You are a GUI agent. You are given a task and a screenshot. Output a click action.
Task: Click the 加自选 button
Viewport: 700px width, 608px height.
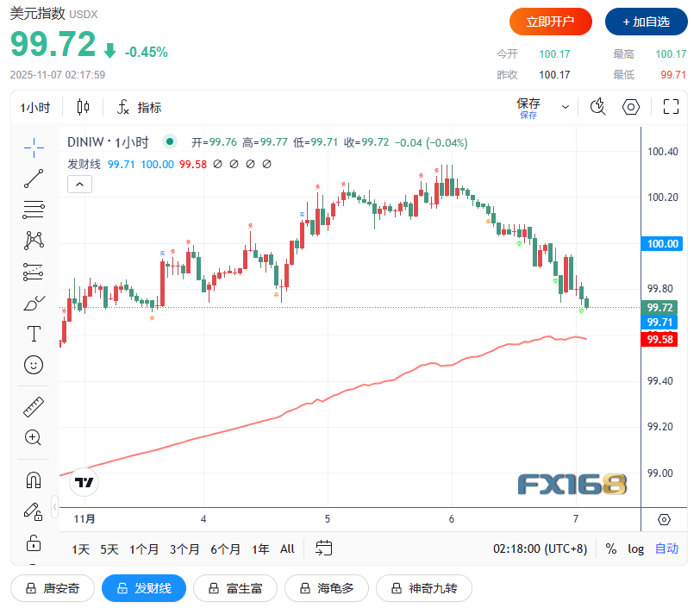(646, 22)
